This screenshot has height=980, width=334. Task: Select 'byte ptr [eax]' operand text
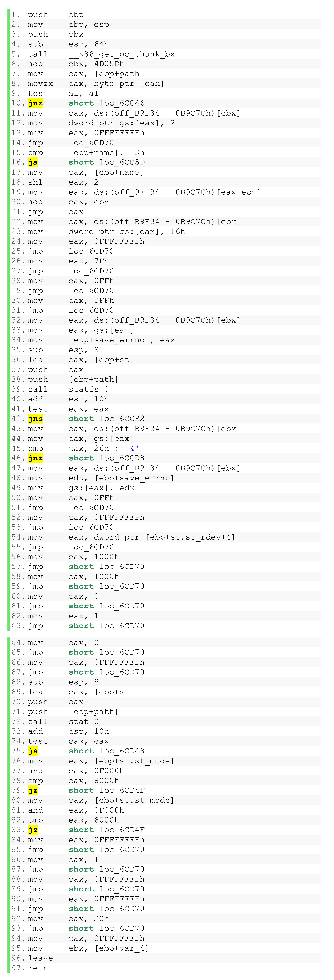tap(129, 84)
